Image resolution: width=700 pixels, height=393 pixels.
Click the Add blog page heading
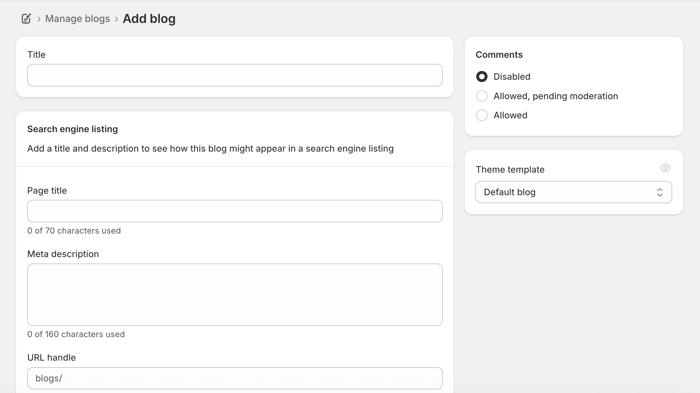(x=149, y=19)
